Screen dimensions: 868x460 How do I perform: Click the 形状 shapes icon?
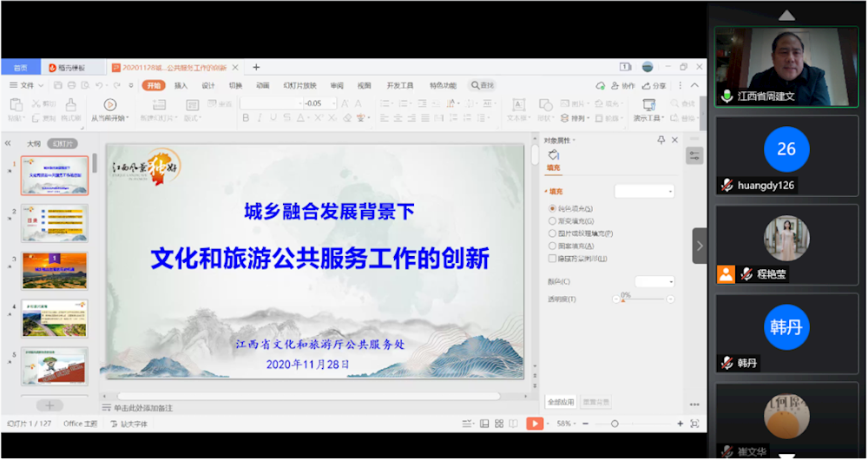point(545,104)
